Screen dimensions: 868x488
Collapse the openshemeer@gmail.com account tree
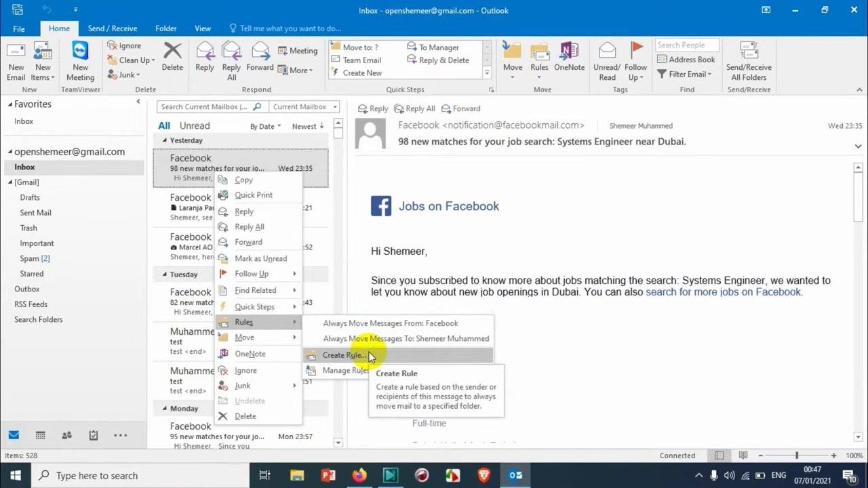[10, 152]
